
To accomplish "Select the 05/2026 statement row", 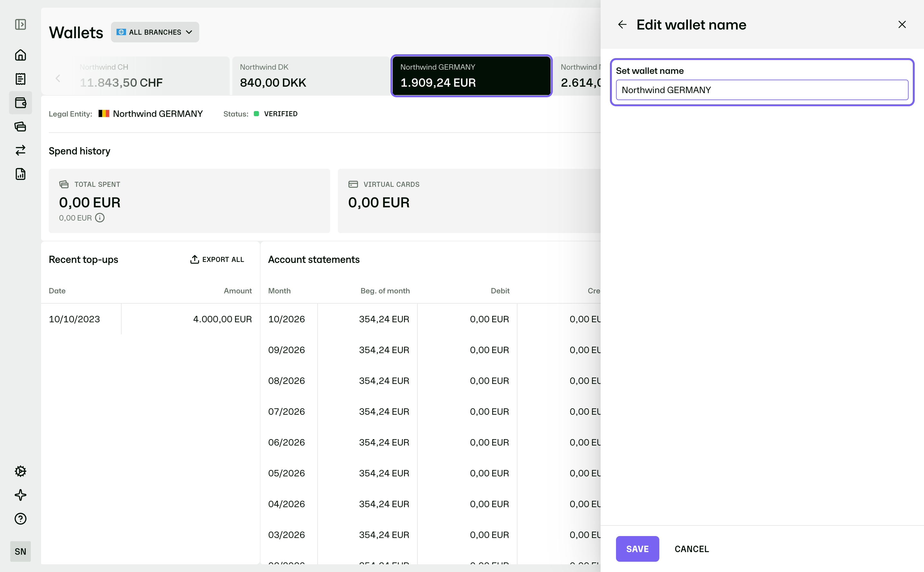I will [434, 473].
